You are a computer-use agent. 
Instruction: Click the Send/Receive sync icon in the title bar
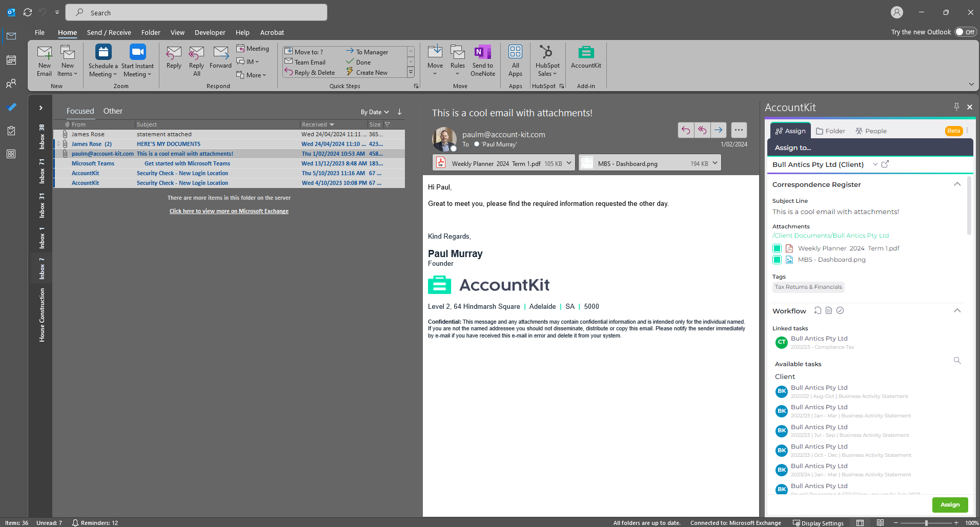[28, 12]
